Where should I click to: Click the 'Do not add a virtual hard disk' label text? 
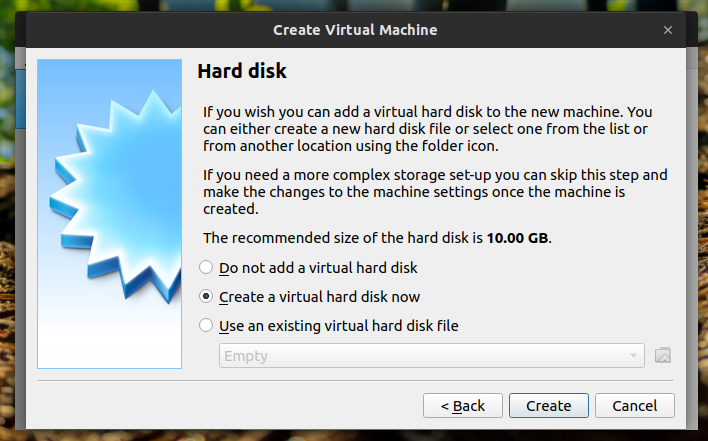click(x=318, y=268)
